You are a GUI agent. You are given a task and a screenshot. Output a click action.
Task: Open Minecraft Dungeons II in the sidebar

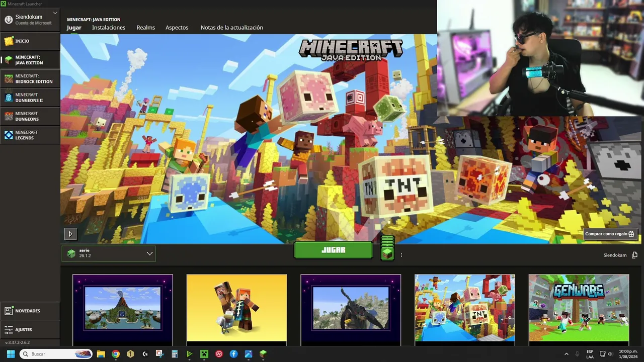30,98
